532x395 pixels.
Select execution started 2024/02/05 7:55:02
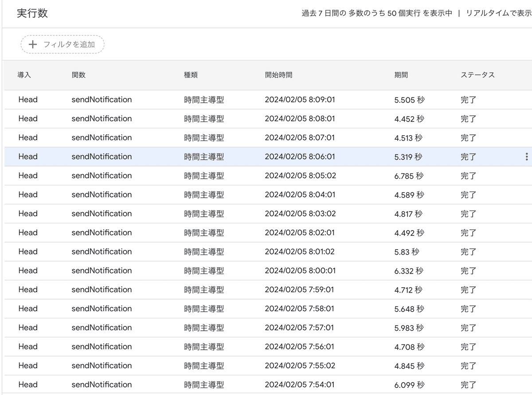point(268,366)
